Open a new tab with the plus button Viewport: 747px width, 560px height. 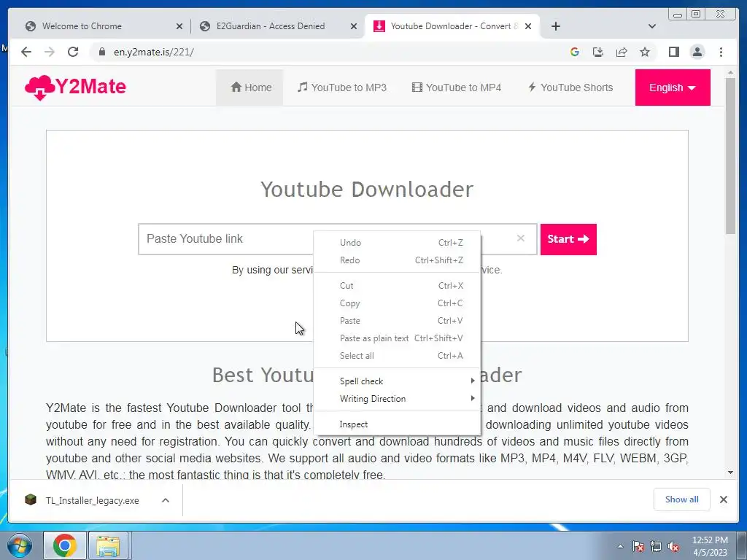(555, 26)
